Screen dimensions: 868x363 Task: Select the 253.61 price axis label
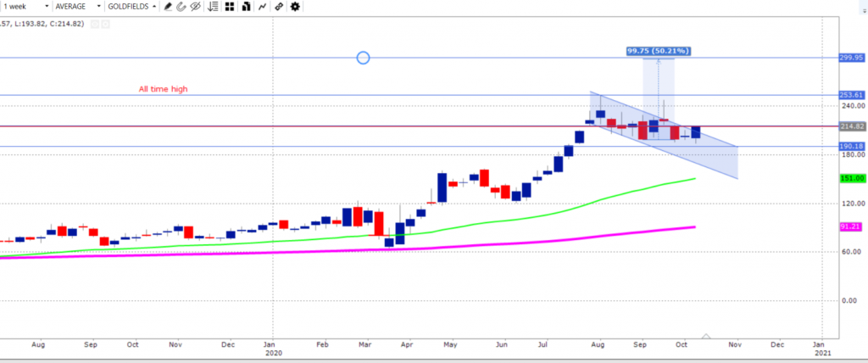850,95
